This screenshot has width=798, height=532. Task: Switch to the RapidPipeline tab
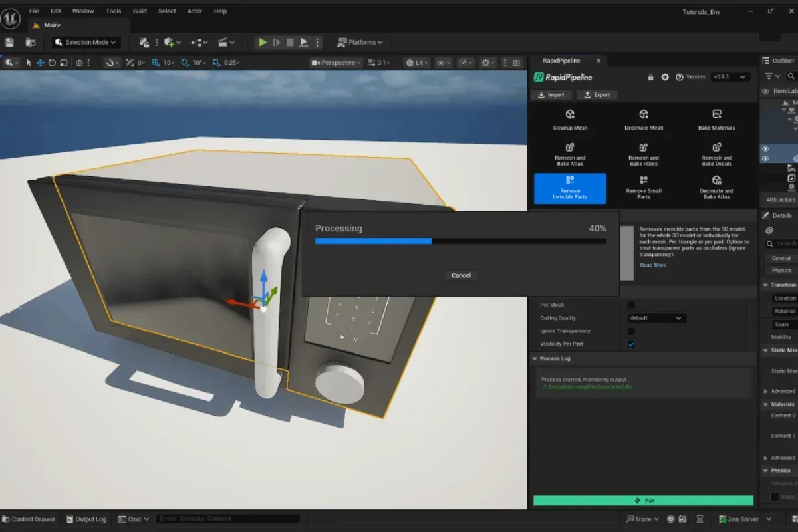point(562,61)
